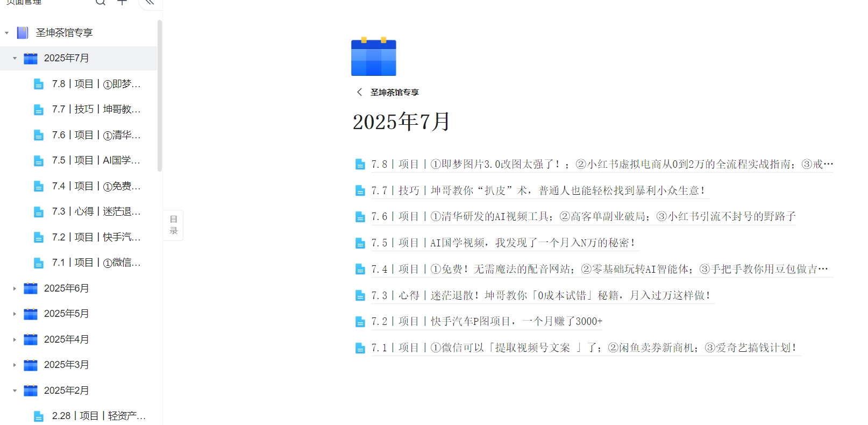
Task: Click document icon of sidebar item 7.1
Action: coord(39,263)
